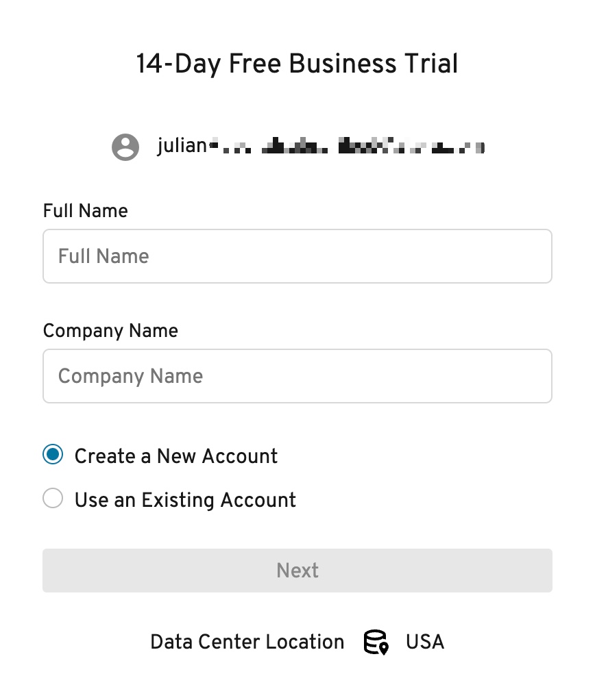Screen dimensions: 595x700
Task: Click the Company Name label above the field
Action: (110, 331)
